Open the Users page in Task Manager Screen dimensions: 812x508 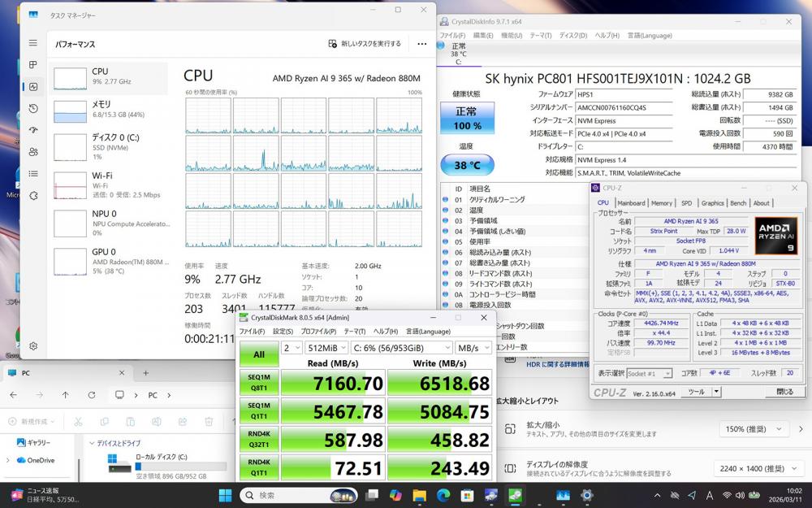pyautogui.click(x=33, y=152)
